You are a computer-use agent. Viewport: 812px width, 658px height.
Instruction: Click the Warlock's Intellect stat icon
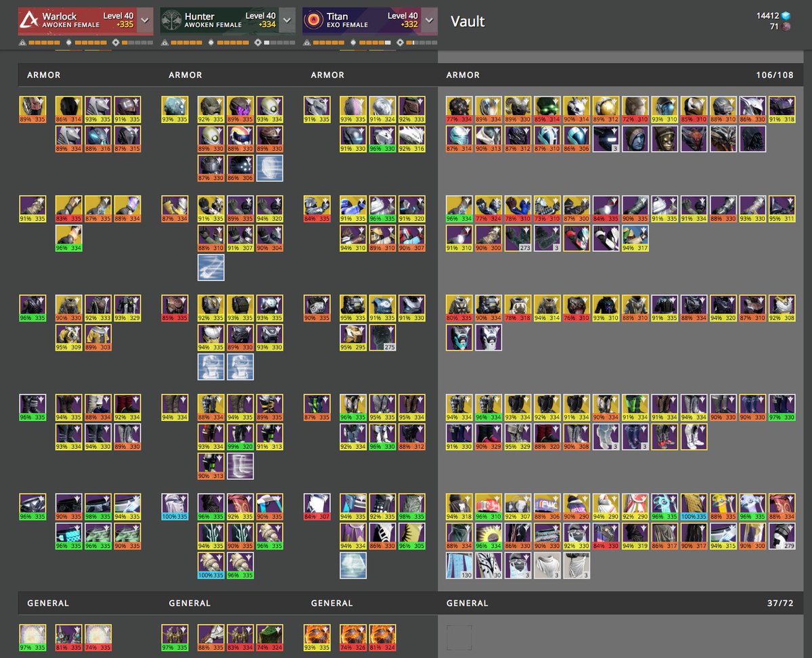coord(22,42)
